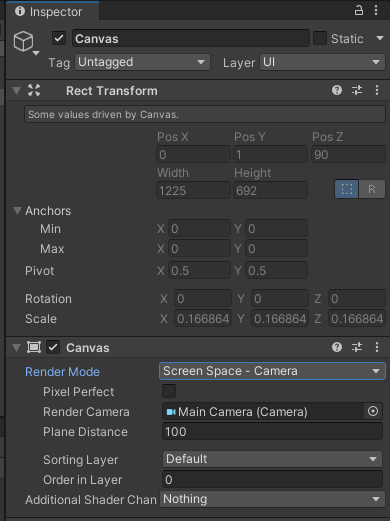Image resolution: width=390 pixels, height=521 pixels.
Task: Click the Pos X field
Action: (x=193, y=154)
